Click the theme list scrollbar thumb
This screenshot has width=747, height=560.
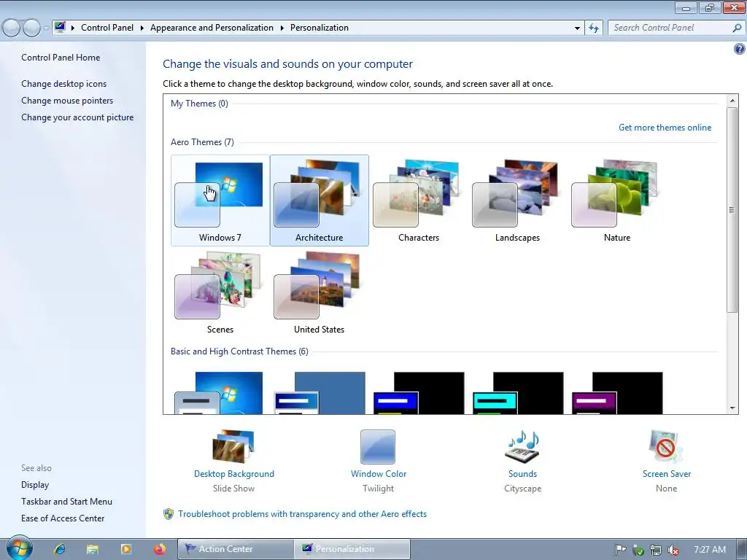pos(732,210)
